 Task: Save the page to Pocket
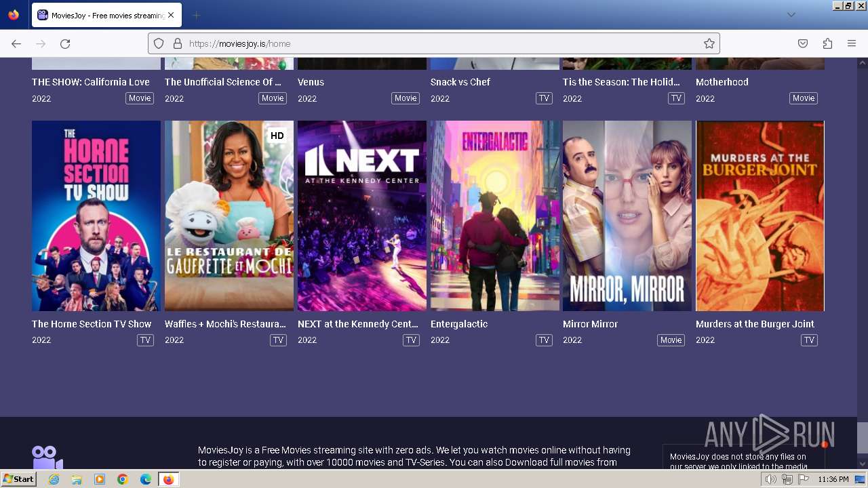(x=803, y=43)
